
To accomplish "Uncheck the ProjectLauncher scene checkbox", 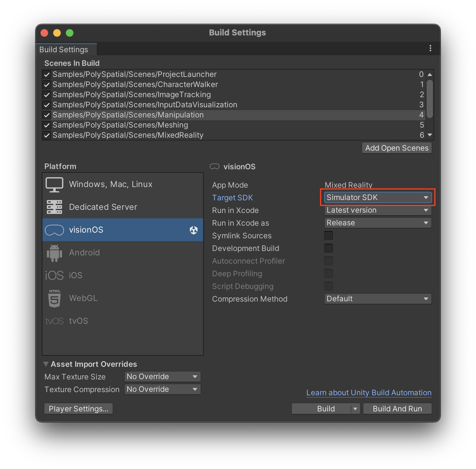I will coord(47,75).
